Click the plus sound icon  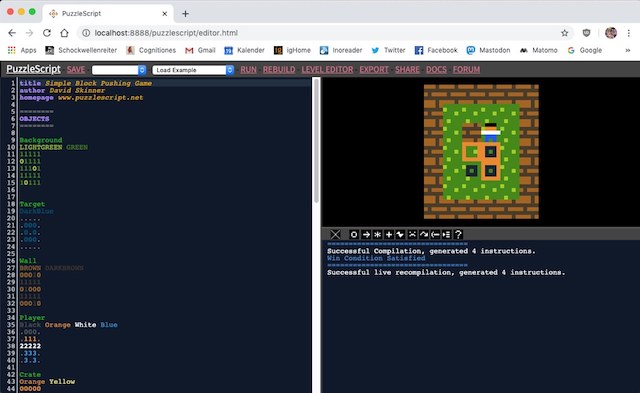(x=389, y=234)
